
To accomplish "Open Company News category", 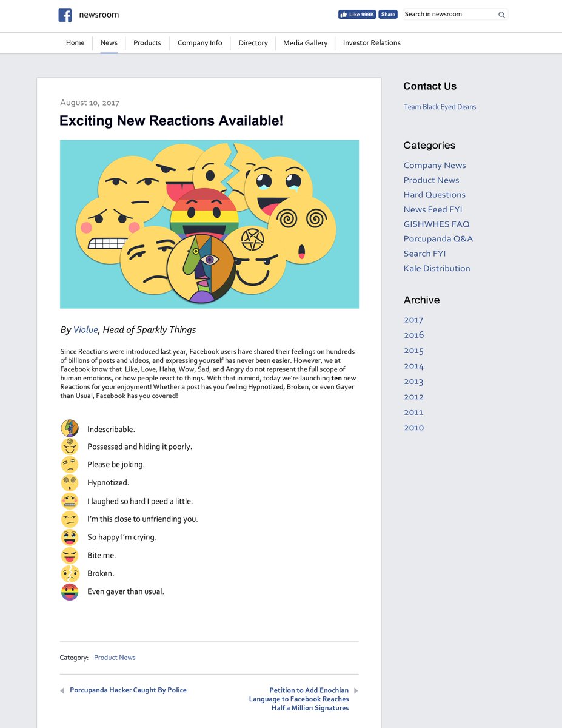I will (x=435, y=165).
